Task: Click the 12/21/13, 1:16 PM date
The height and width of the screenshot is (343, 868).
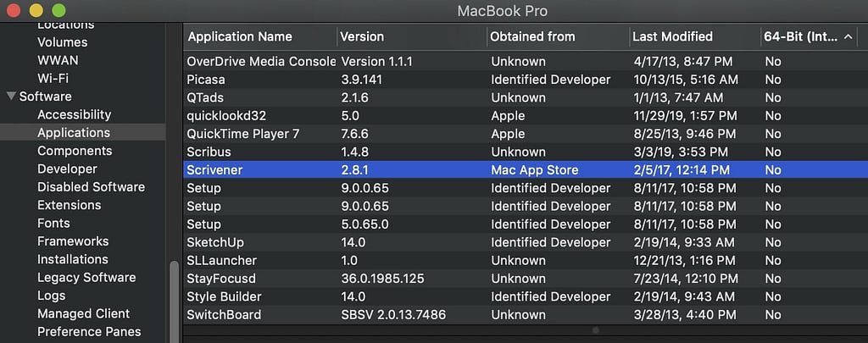Action: click(x=684, y=261)
